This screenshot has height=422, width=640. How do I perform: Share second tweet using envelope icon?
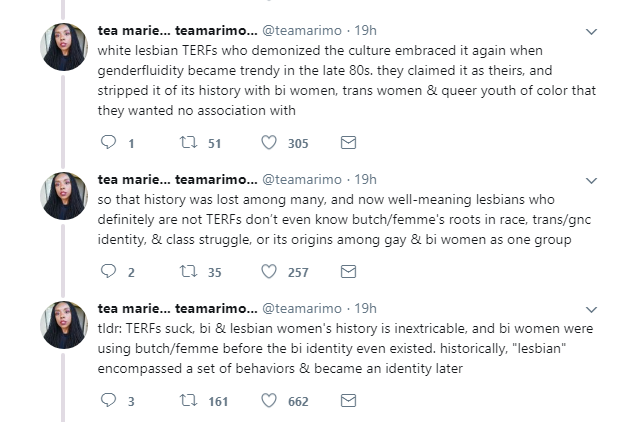pos(348,272)
